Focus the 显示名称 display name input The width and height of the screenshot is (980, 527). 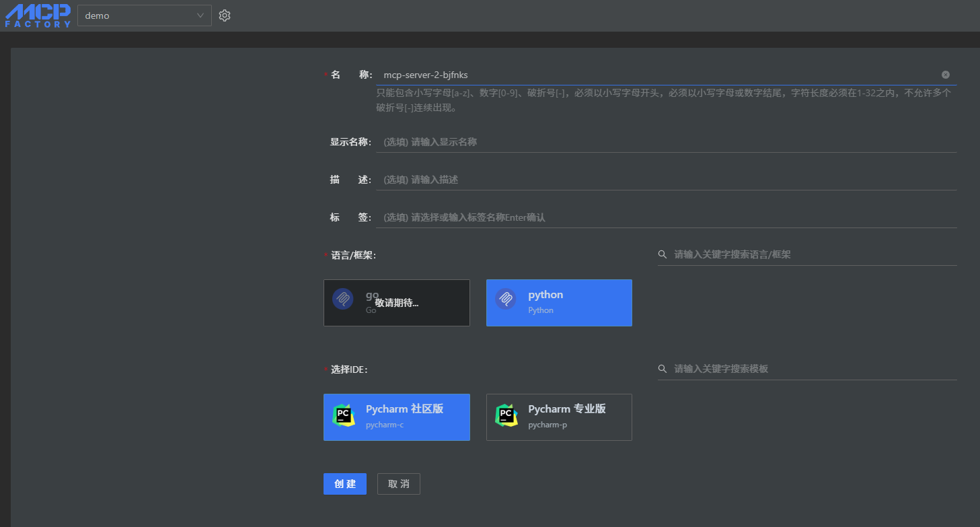click(666, 142)
